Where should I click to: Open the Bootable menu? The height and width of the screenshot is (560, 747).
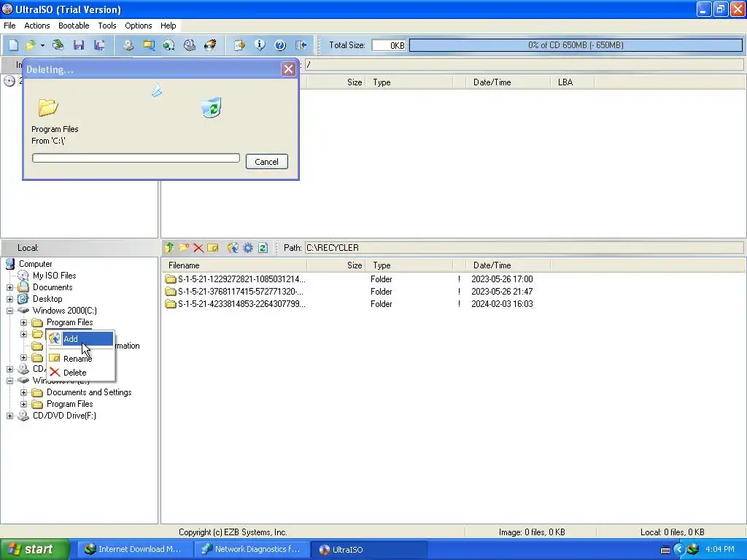tap(74, 26)
